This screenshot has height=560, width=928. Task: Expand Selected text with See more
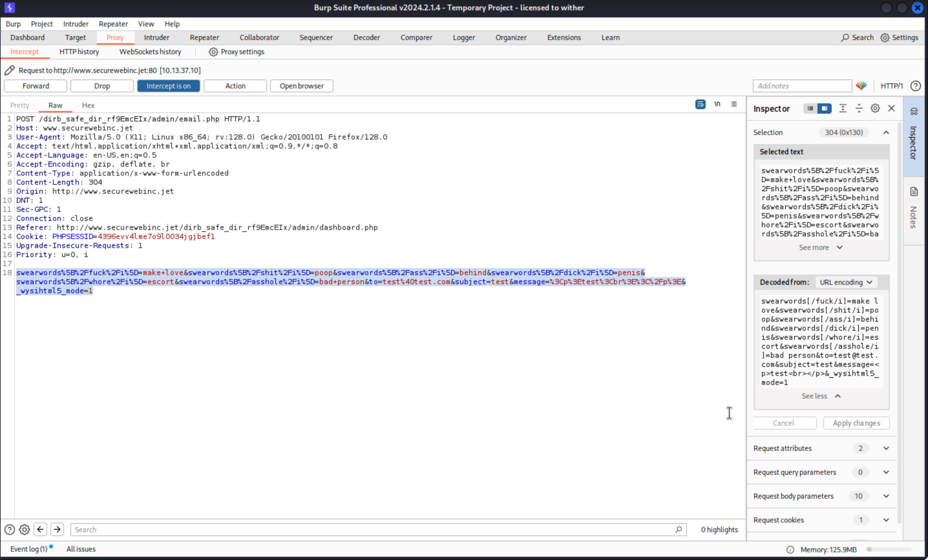click(821, 247)
